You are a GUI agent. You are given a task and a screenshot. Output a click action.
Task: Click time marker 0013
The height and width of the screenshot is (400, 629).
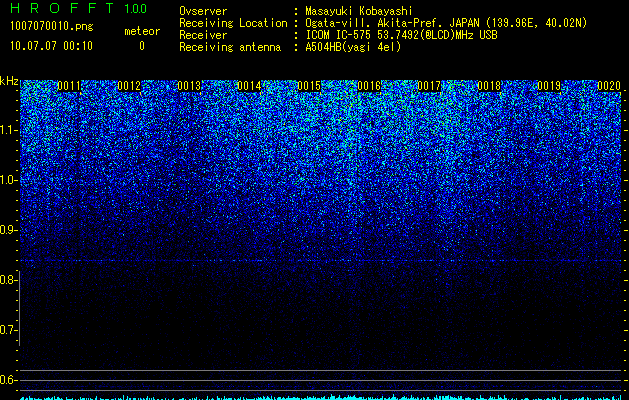[x=189, y=86]
